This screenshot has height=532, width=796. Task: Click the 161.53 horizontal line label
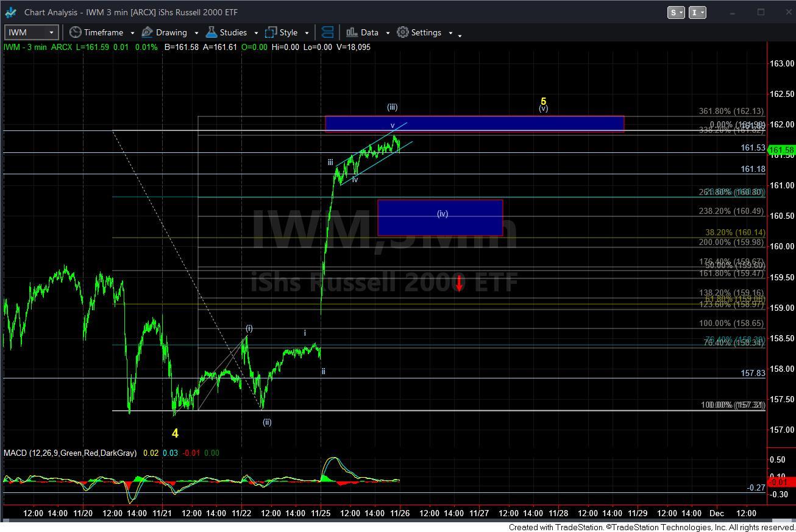[x=753, y=147]
